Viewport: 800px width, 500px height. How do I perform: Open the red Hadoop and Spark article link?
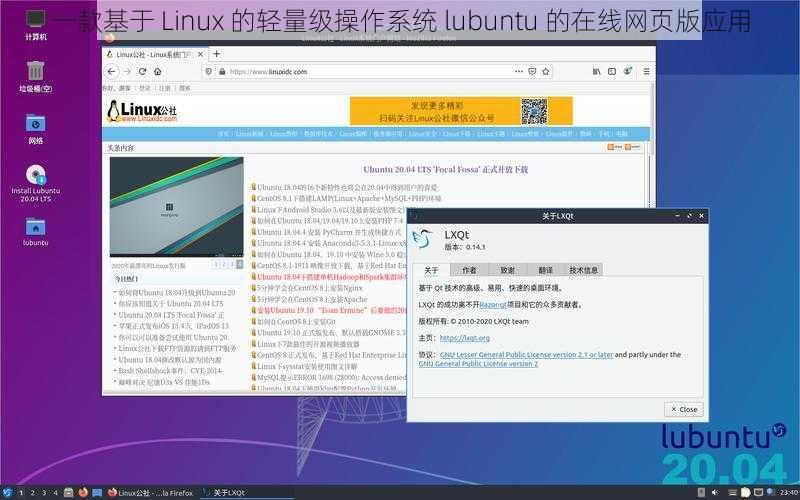332,277
